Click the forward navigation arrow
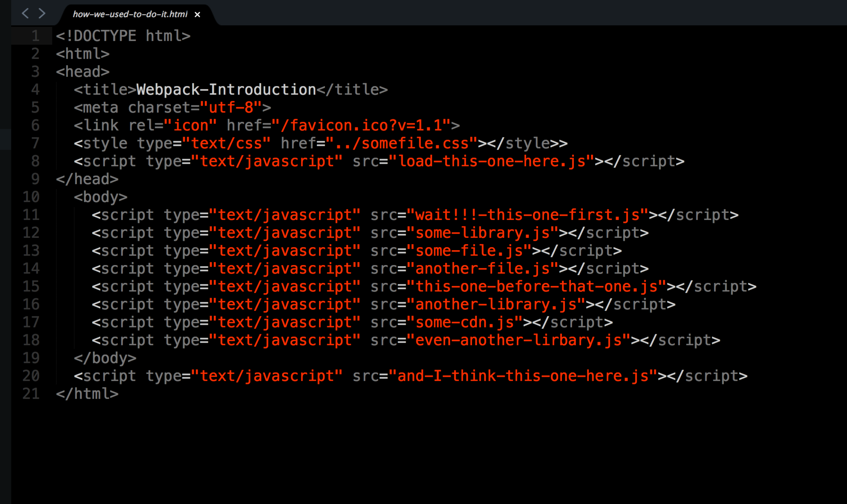The height and width of the screenshot is (504, 847). coord(42,13)
